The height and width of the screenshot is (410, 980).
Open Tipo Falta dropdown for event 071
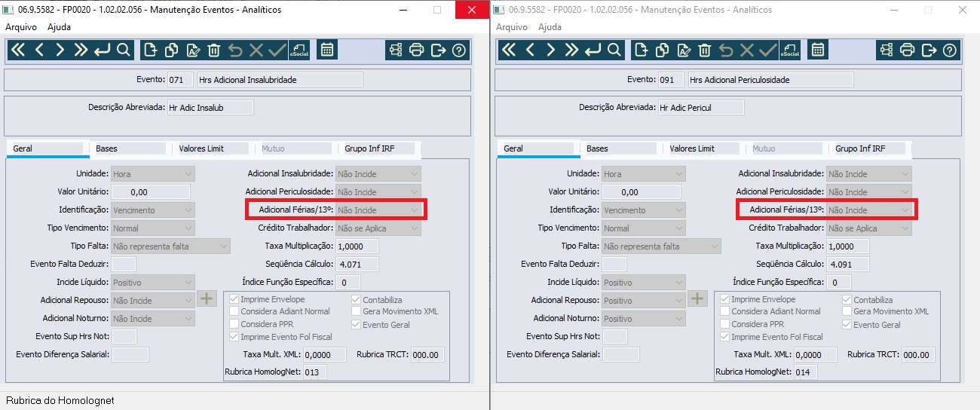(170, 246)
